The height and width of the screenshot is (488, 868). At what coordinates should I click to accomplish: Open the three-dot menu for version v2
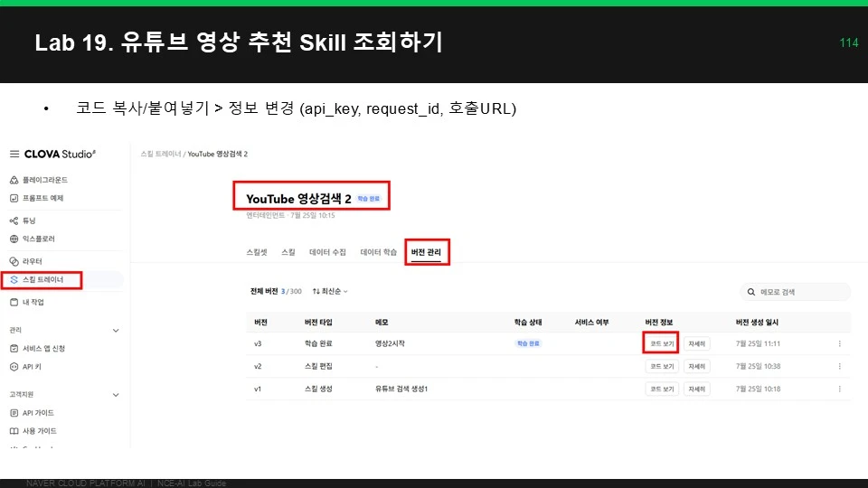point(840,366)
